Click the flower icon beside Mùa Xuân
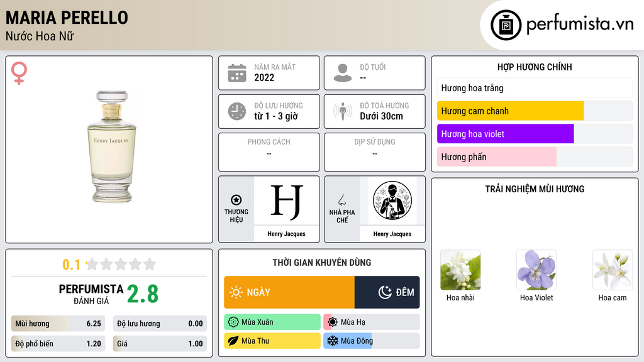Viewport: 644px width, 362px height. tap(233, 322)
